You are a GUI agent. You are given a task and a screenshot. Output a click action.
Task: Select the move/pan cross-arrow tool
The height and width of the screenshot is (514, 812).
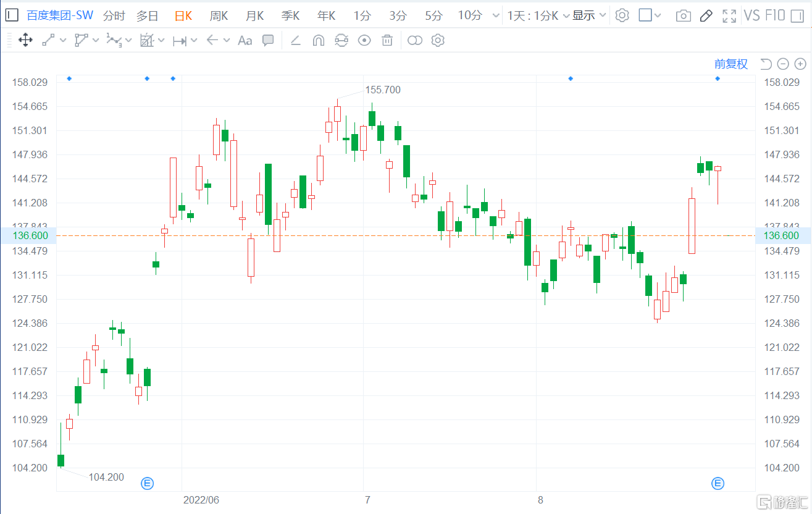pyautogui.click(x=25, y=41)
